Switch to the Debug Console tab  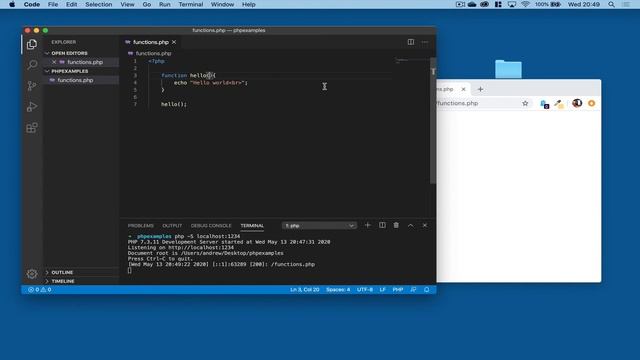coord(211,226)
